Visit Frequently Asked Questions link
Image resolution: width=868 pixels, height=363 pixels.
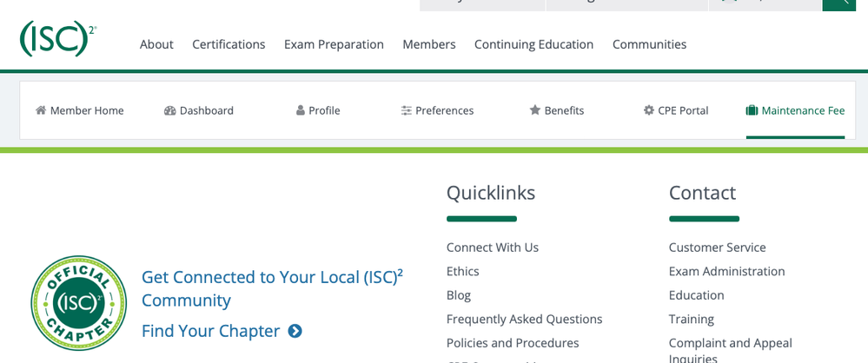point(524,319)
